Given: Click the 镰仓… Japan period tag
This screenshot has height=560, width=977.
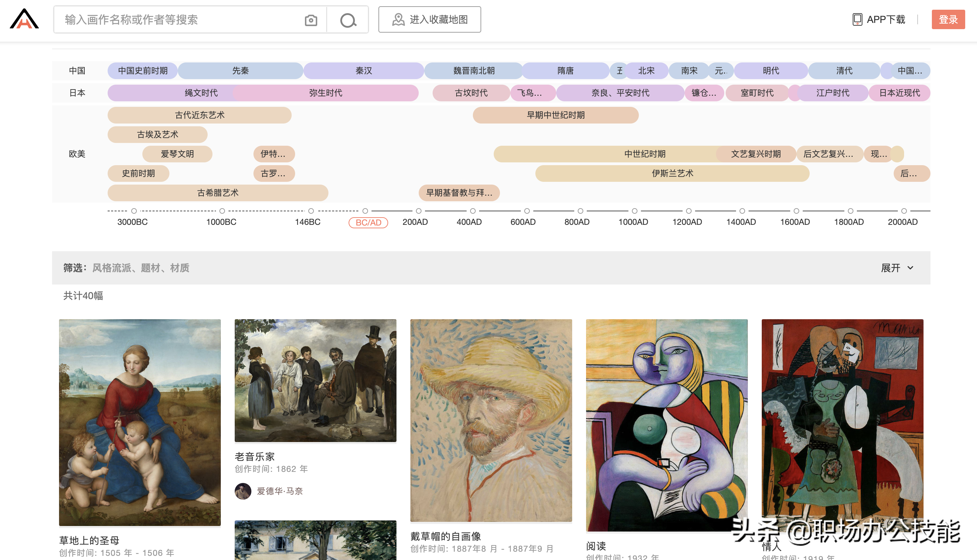Looking at the screenshot, I should 704,93.
